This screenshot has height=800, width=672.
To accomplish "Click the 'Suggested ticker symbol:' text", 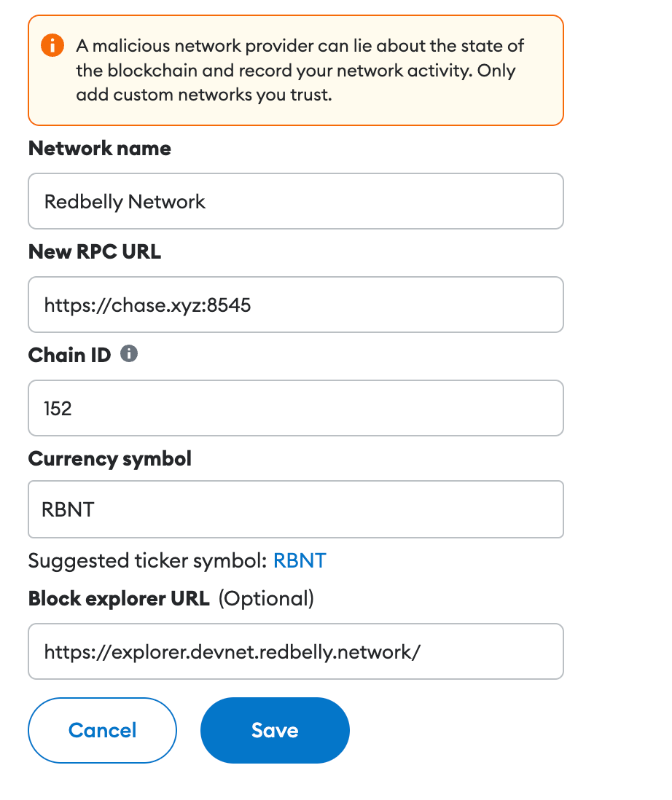I will pos(148,561).
